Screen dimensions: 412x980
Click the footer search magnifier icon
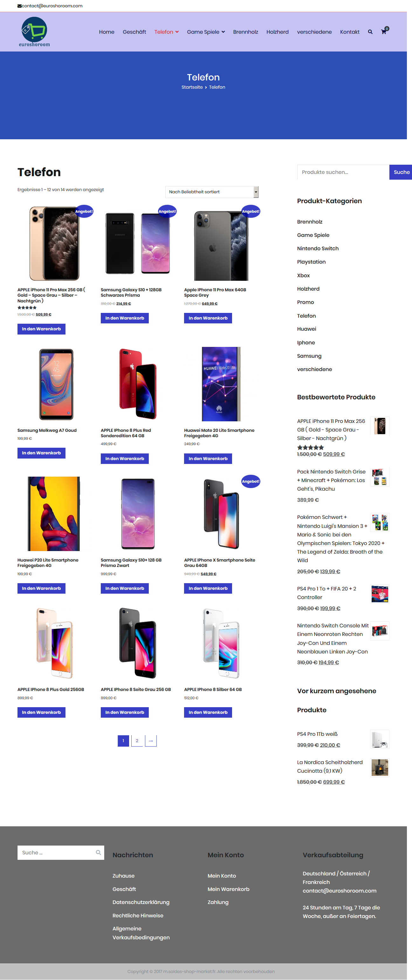tap(98, 852)
